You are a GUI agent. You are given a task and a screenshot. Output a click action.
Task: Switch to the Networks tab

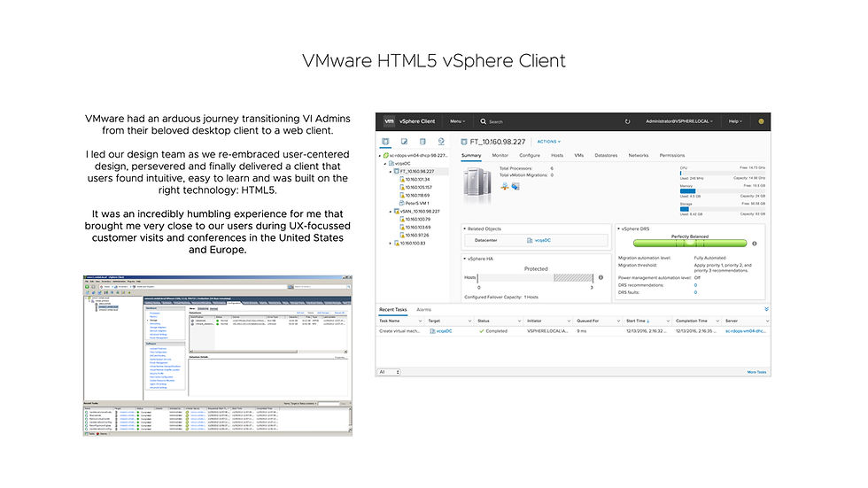click(x=639, y=156)
